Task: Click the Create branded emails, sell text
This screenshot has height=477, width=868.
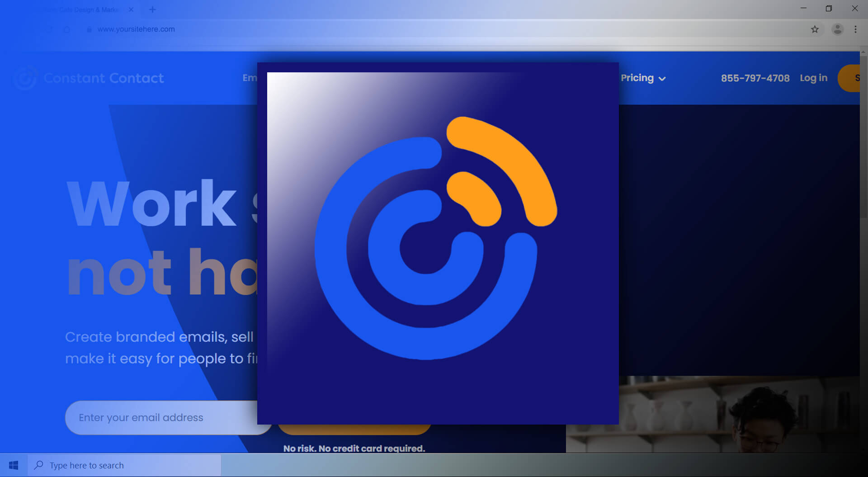Action: coord(159,337)
